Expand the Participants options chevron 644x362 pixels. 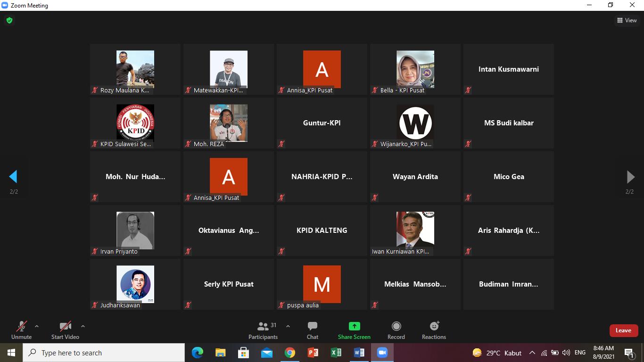288,326
